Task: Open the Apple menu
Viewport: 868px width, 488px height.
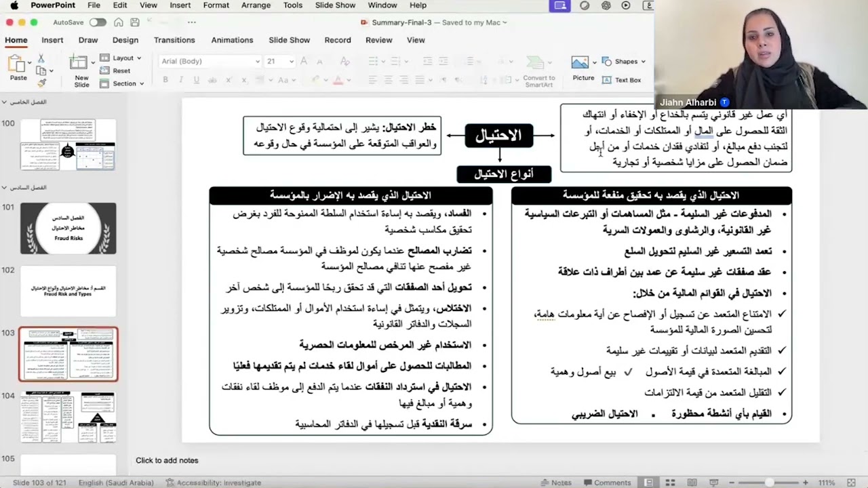Action: (x=14, y=5)
